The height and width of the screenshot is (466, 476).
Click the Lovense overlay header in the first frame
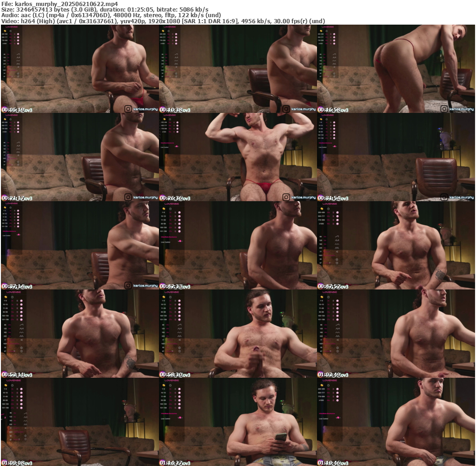[11, 28]
